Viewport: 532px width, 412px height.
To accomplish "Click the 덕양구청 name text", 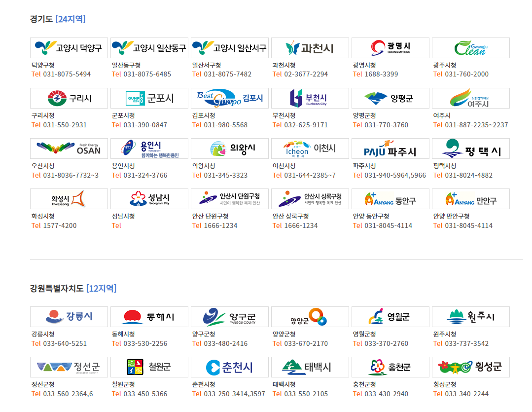I will click(x=43, y=65).
